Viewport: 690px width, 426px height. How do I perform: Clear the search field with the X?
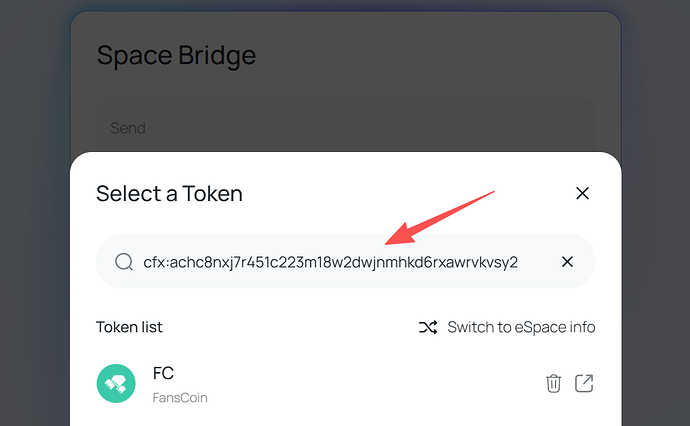click(567, 262)
